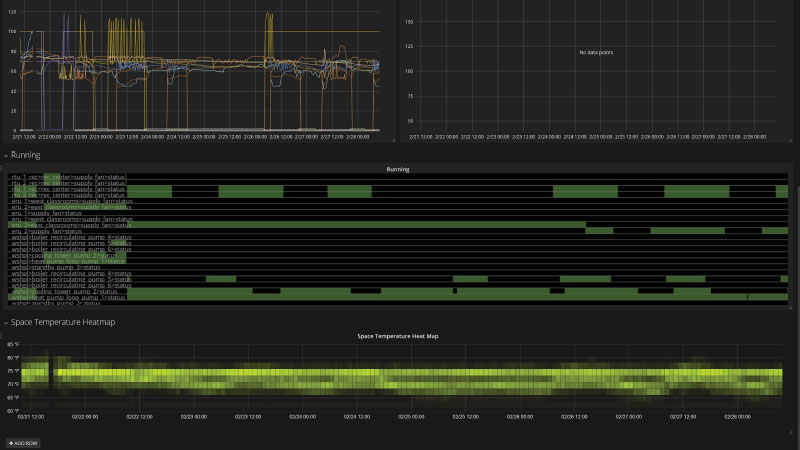Viewport: 800px width, 450px height.
Task: Click the resize corner handle of the Running panel
Action: tap(789, 307)
